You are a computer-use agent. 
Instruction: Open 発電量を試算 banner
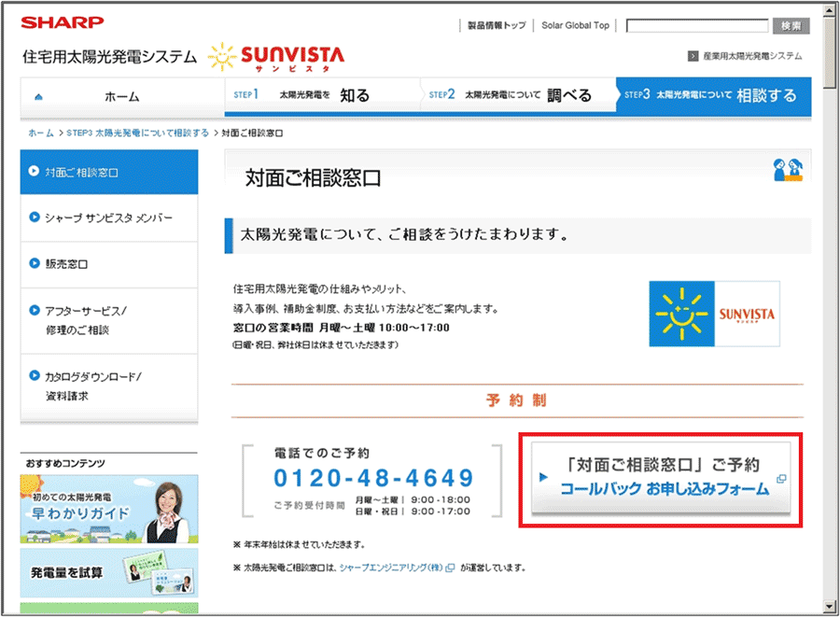click(109, 572)
